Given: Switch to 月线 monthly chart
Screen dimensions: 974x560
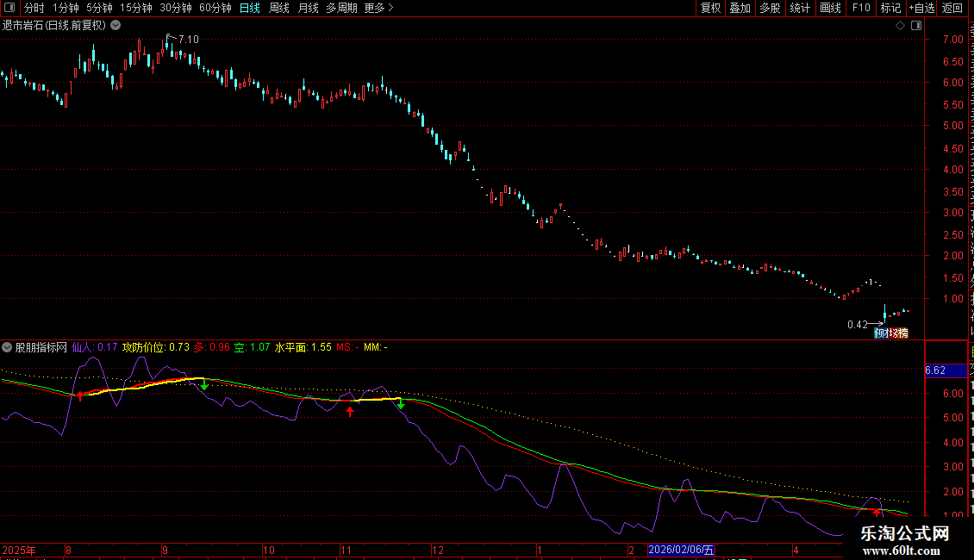Looking at the screenshot, I should point(308,8).
